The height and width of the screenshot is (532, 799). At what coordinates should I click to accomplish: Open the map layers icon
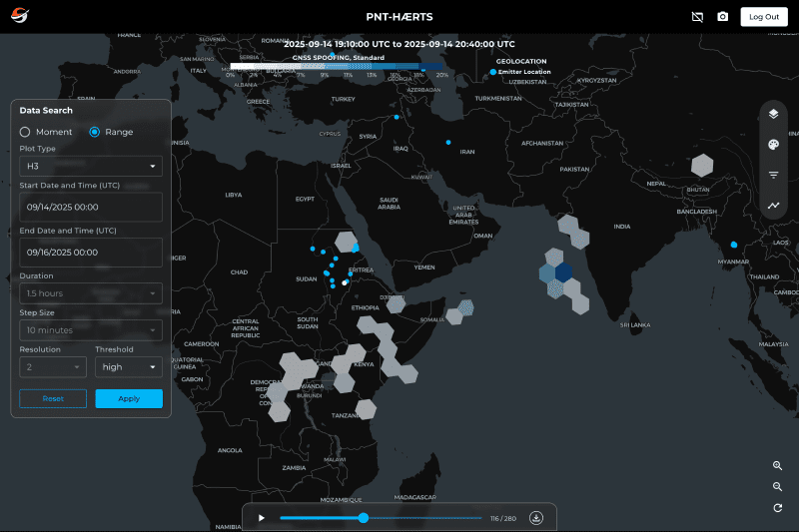point(773,114)
